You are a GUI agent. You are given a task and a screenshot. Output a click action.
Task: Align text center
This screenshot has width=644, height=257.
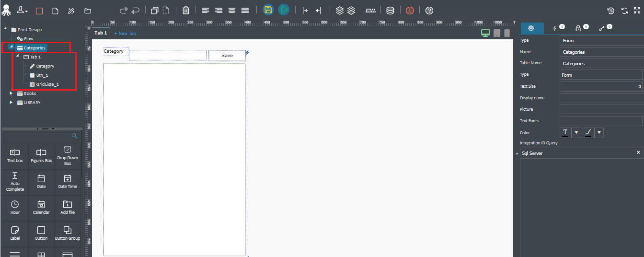[232, 10]
